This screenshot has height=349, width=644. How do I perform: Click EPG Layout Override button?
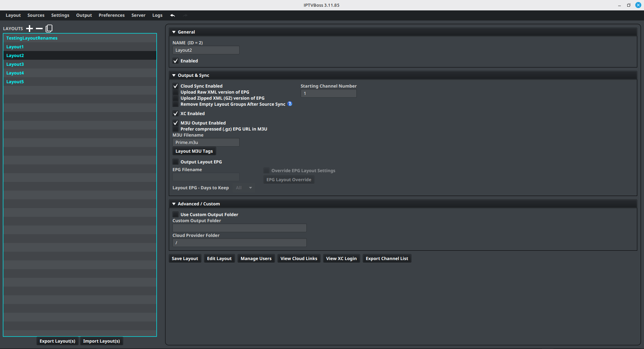click(289, 180)
